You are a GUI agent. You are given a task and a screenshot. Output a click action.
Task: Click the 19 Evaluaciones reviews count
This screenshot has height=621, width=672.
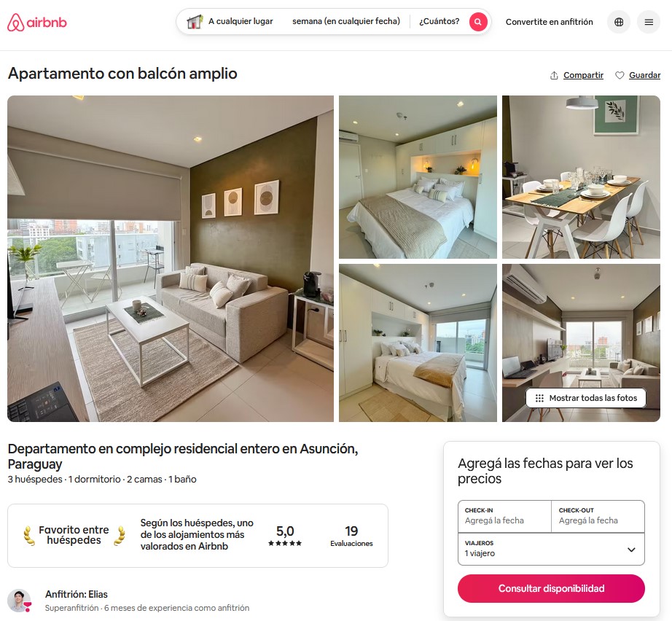351,536
